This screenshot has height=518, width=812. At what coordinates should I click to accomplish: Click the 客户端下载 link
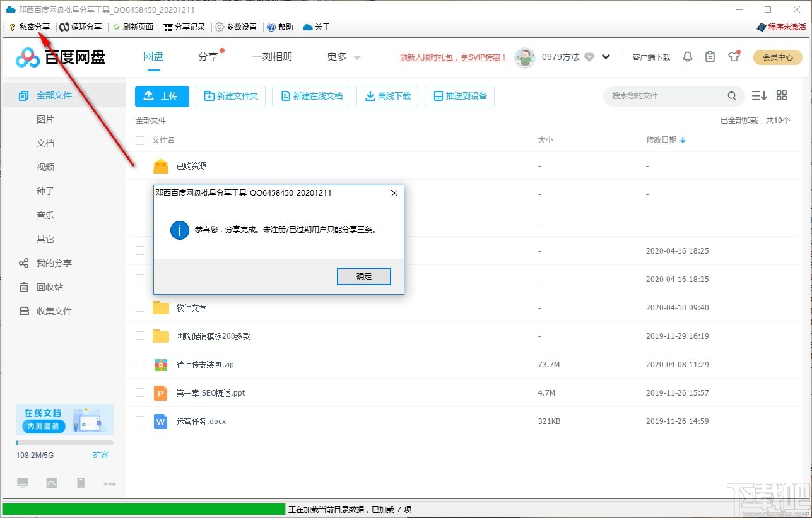tap(651, 57)
